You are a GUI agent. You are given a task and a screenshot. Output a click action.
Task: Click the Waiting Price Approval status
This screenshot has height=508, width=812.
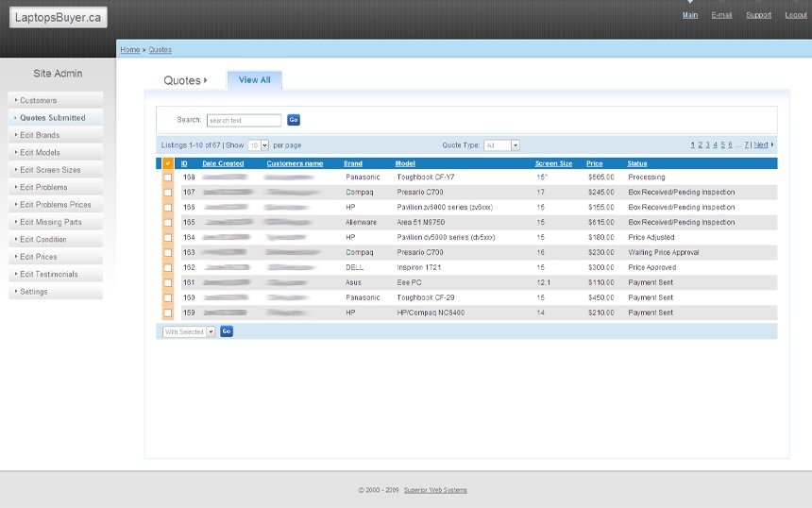pos(664,253)
